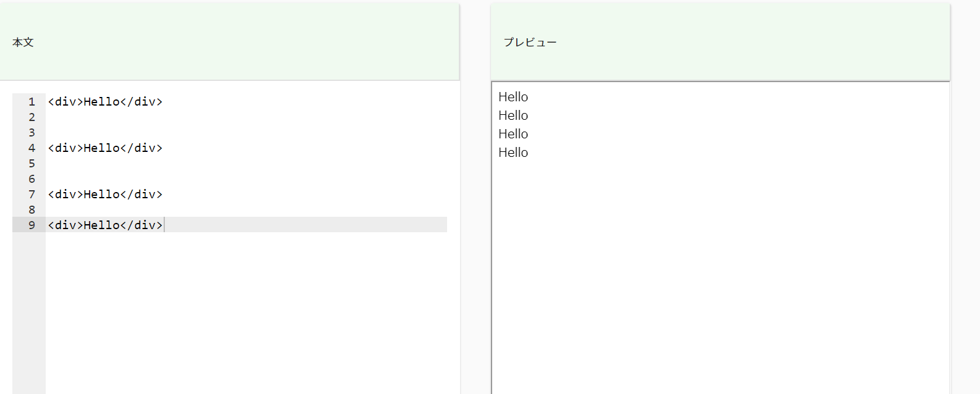The height and width of the screenshot is (394, 980).
Task: Select line number 9 in the gutter
Action: 31,225
